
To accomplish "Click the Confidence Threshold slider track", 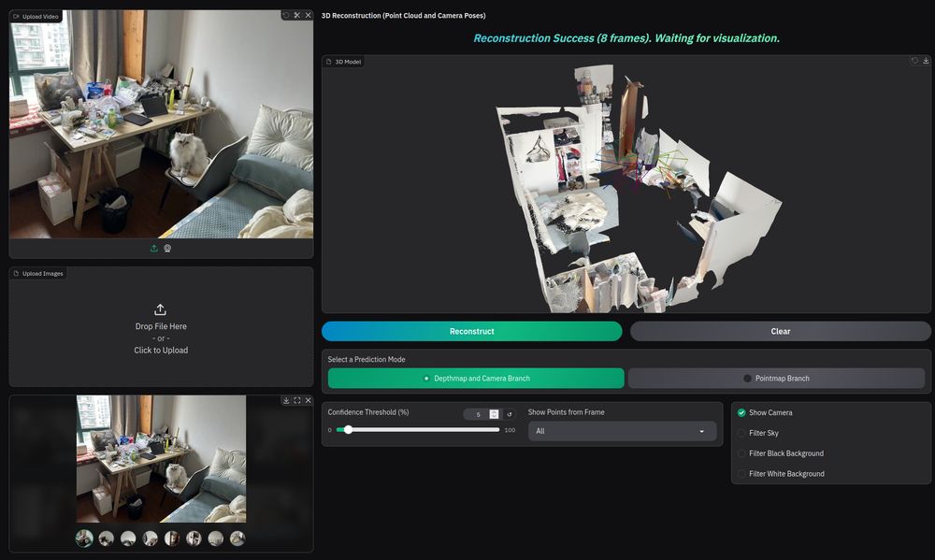I will pyautogui.click(x=418, y=430).
